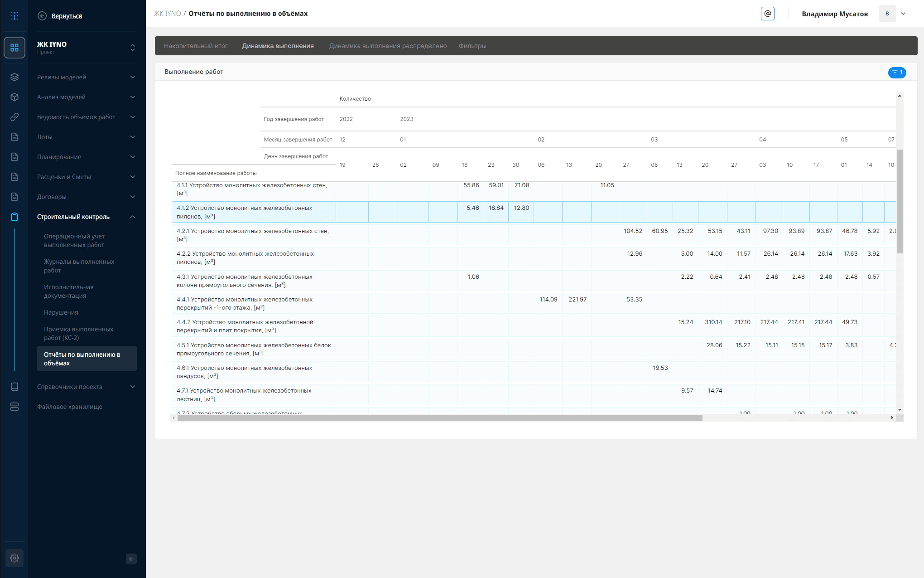Click the table scroll-right arrow
Viewport: 924px width, 578px height.
(x=892, y=418)
